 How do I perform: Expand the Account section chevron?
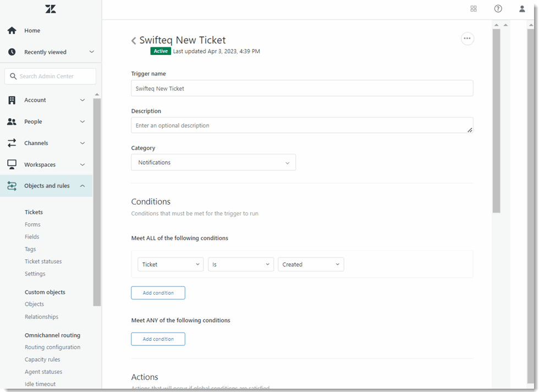click(82, 100)
